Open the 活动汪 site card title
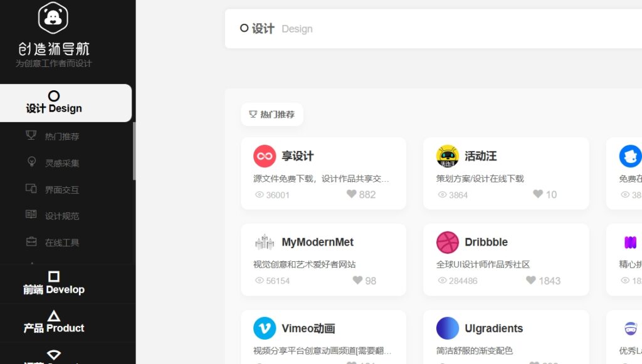642x364 pixels. (481, 156)
